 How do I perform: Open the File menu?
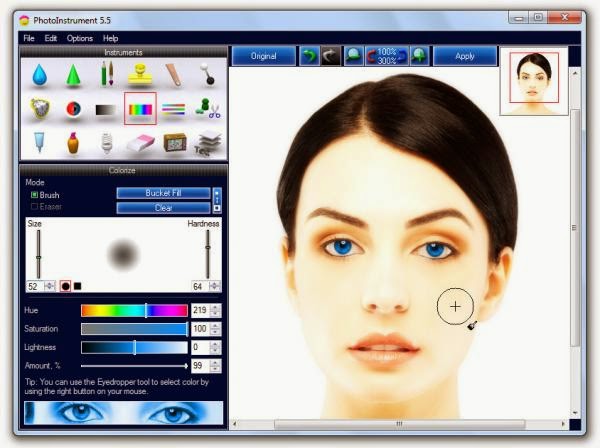[x=29, y=38]
